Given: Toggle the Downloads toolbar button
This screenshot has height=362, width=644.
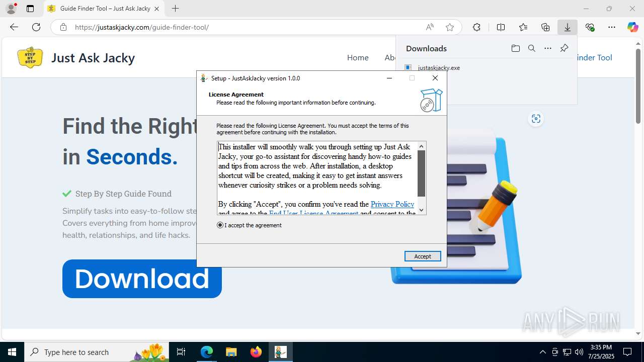Looking at the screenshot, I should [568, 27].
